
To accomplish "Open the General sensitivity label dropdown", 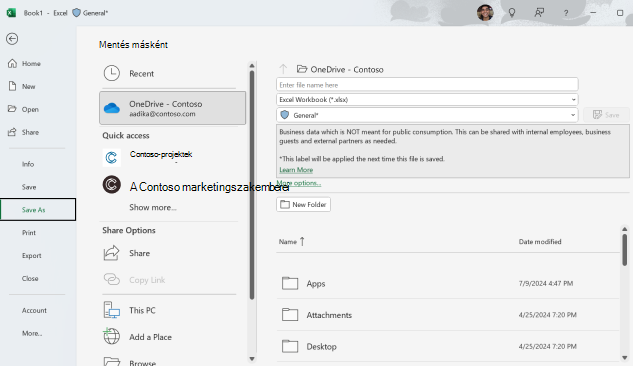I will point(427,115).
